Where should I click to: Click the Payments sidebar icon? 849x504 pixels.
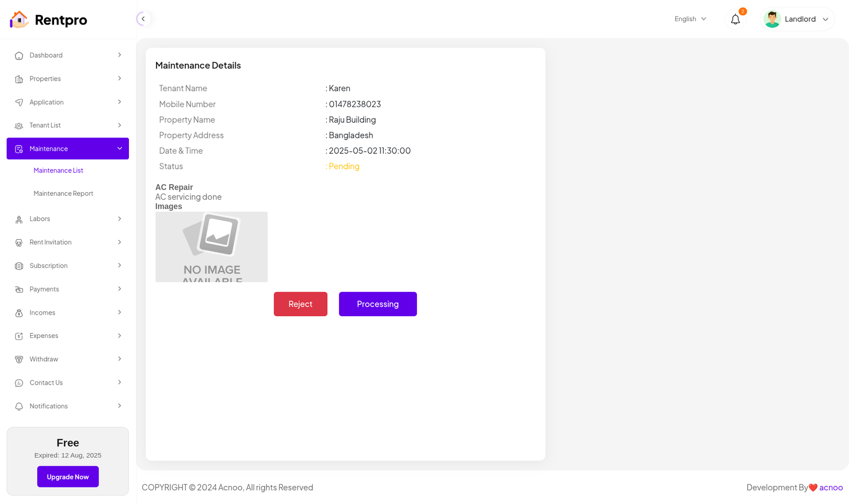click(x=19, y=290)
